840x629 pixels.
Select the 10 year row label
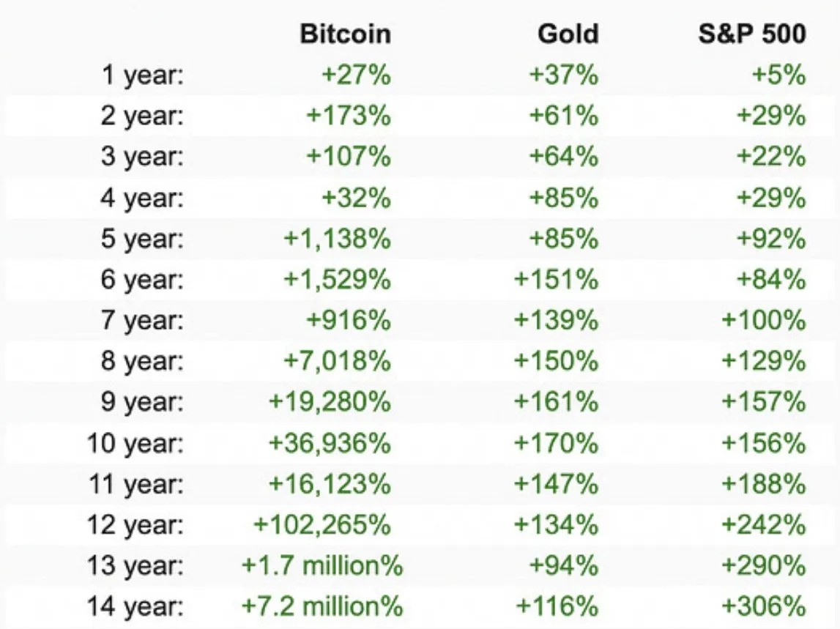pos(135,444)
